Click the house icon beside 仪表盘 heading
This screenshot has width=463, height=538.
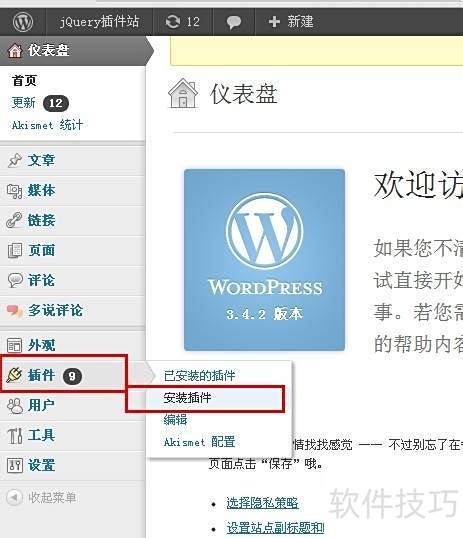click(183, 94)
